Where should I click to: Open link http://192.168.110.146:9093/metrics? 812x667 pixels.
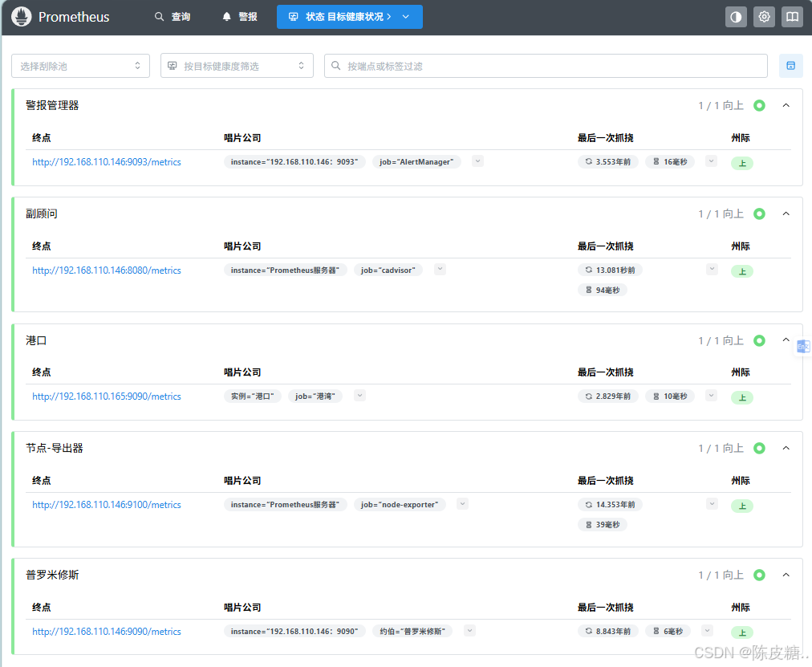click(x=107, y=162)
